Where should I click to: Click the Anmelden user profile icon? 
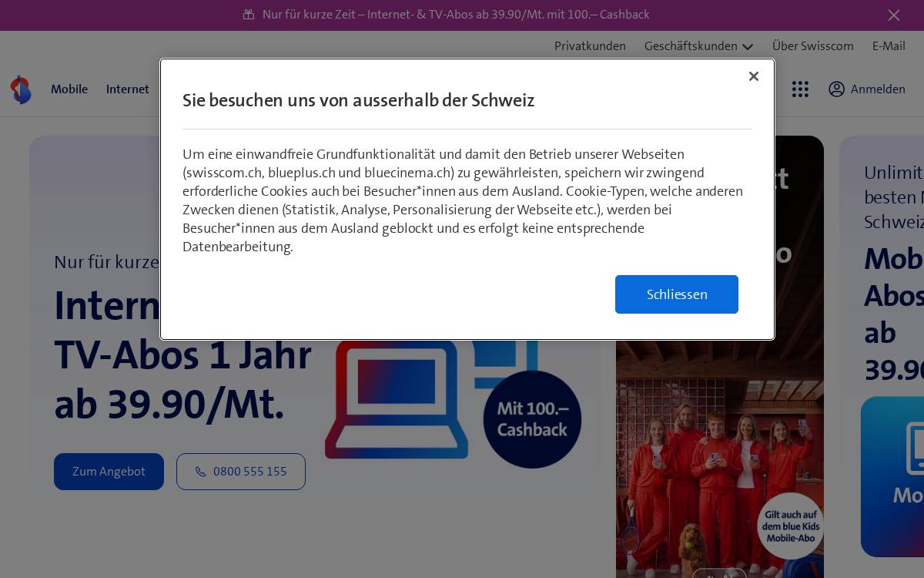pyautogui.click(x=837, y=89)
